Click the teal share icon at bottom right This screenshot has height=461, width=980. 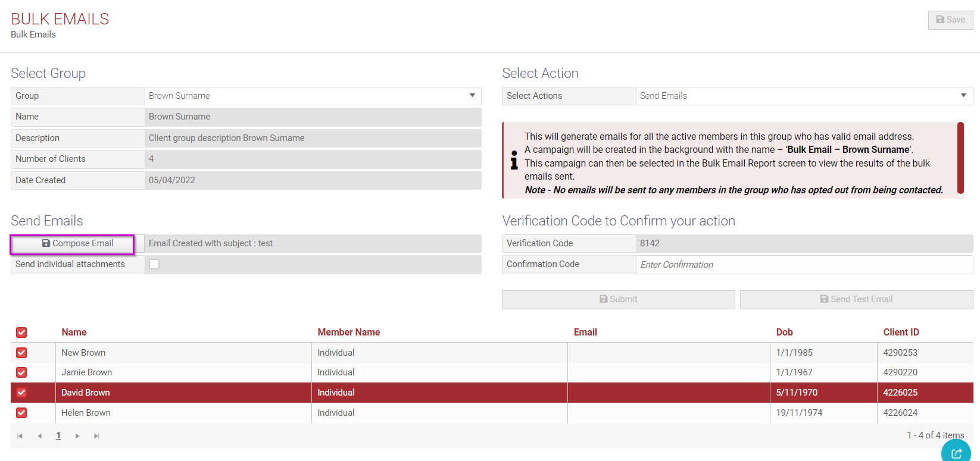pyautogui.click(x=956, y=453)
